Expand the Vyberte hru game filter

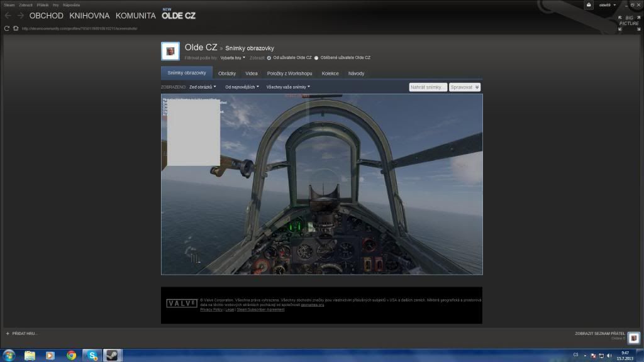point(233,58)
